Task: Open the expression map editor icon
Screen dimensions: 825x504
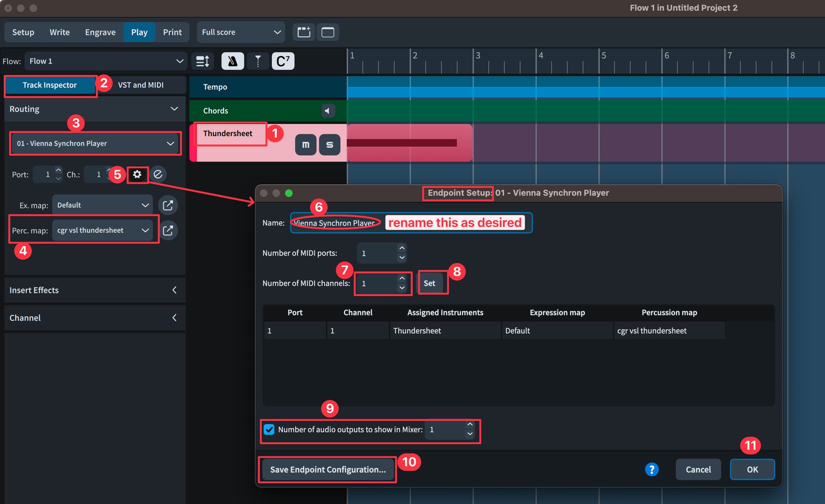Action: pos(168,205)
